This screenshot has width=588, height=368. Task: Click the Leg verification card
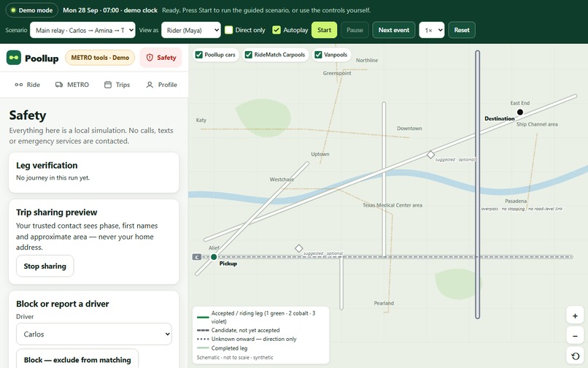pos(94,172)
